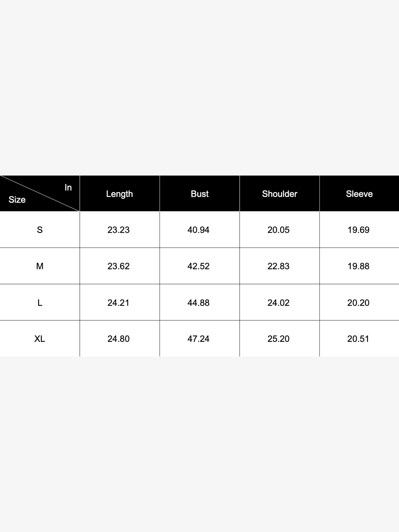Click the 47.24 bust value
Screen dimensions: 399x532
[x=198, y=339]
